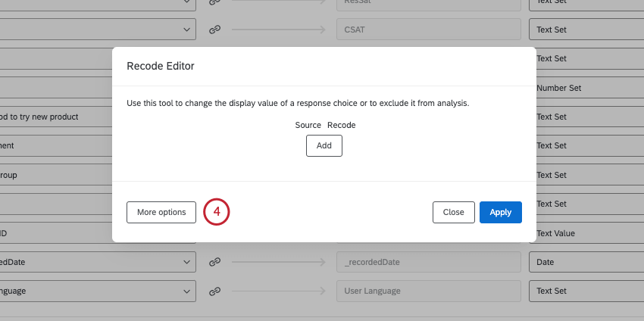
Task: Click the link icon beside the CSAT field
Action: coord(214,30)
